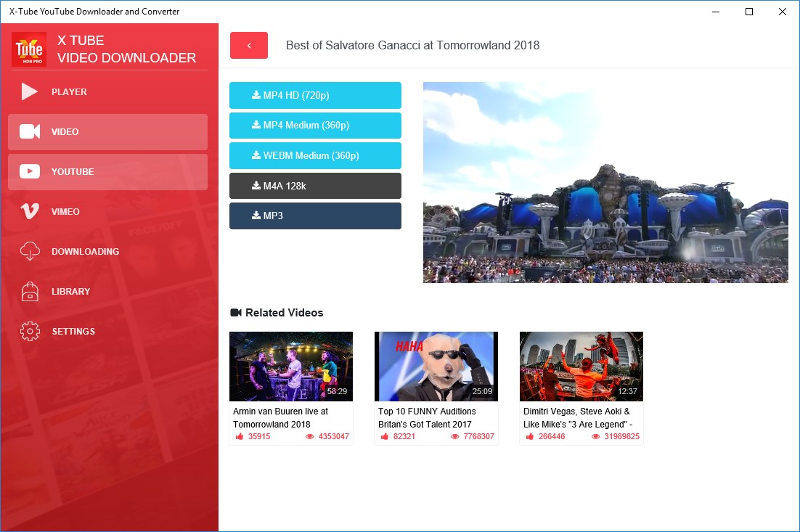The image size is (800, 532).
Task: Close the X-Tube window
Action: pos(782,12)
